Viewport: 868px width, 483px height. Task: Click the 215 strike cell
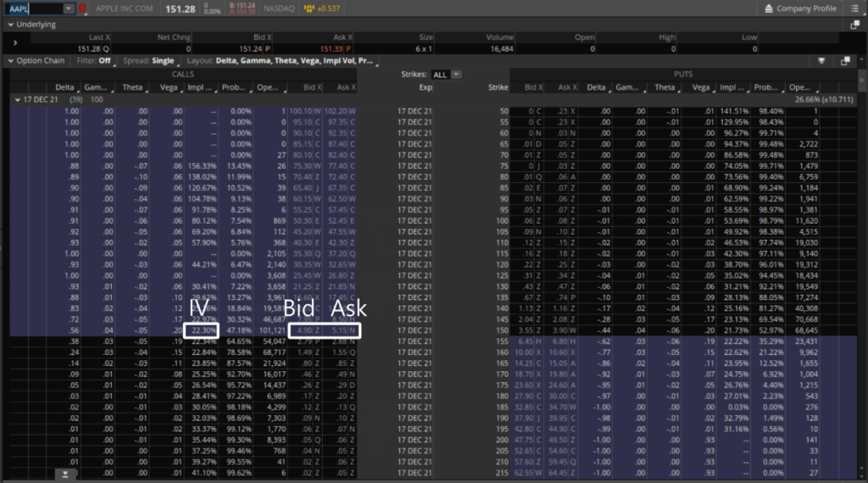pos(502,473)
